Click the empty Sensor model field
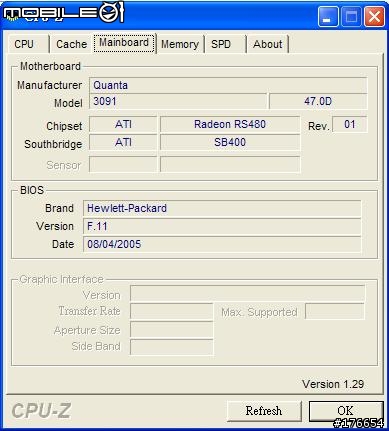This screenshot has height=431, width=389. tap(230, 164)
